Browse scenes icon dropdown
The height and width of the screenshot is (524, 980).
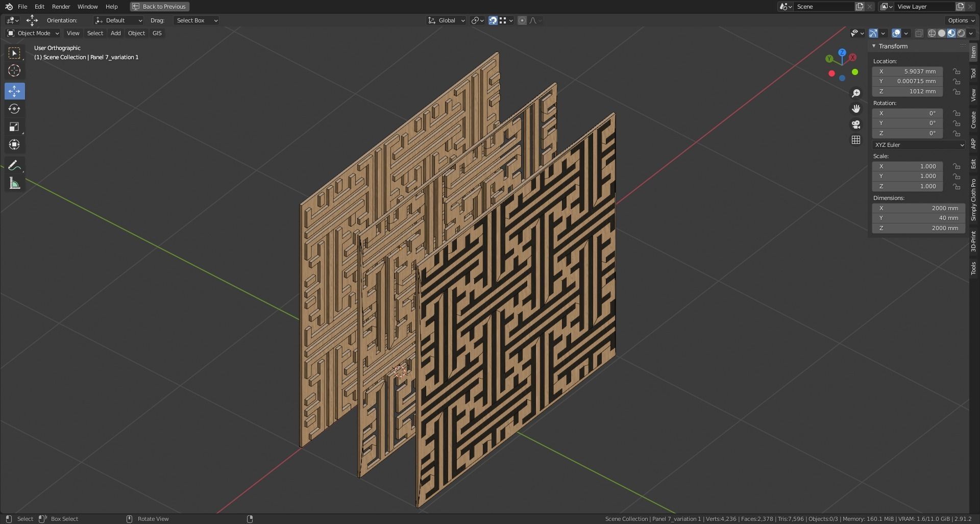point(786,7)
